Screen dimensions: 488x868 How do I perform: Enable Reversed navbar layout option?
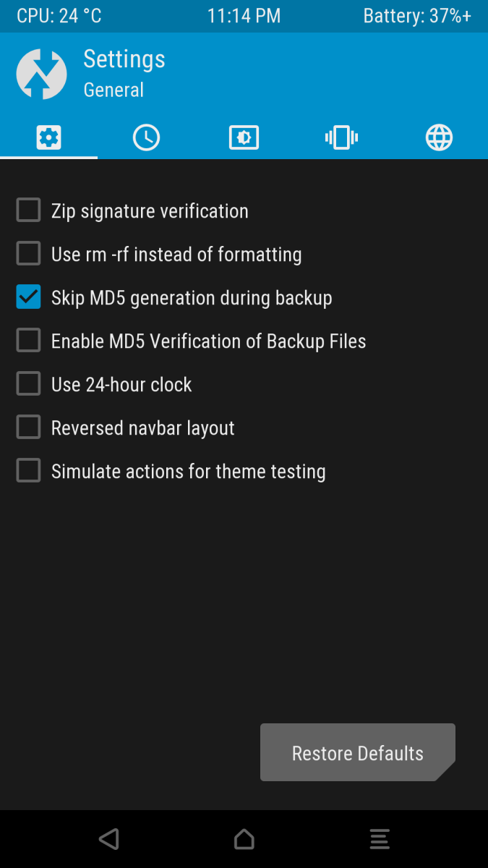click(29, 428)
